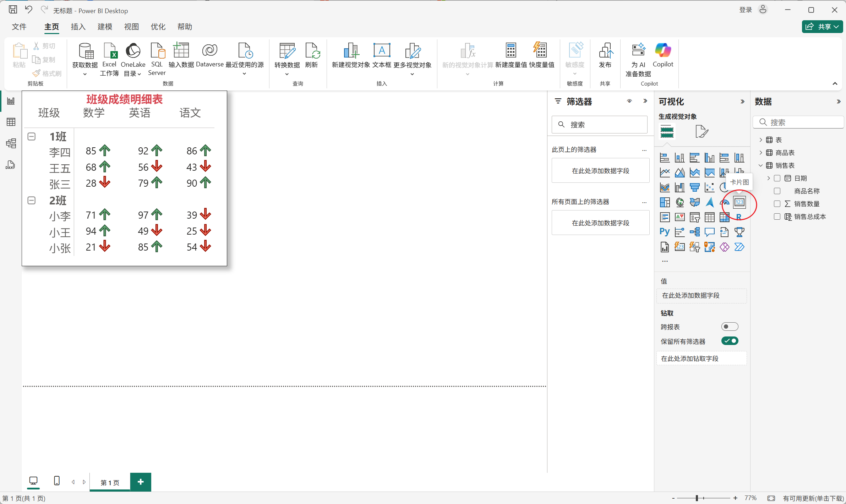Toggle the 跨报表 switch

pyautogui.click(x=730, y=327)
